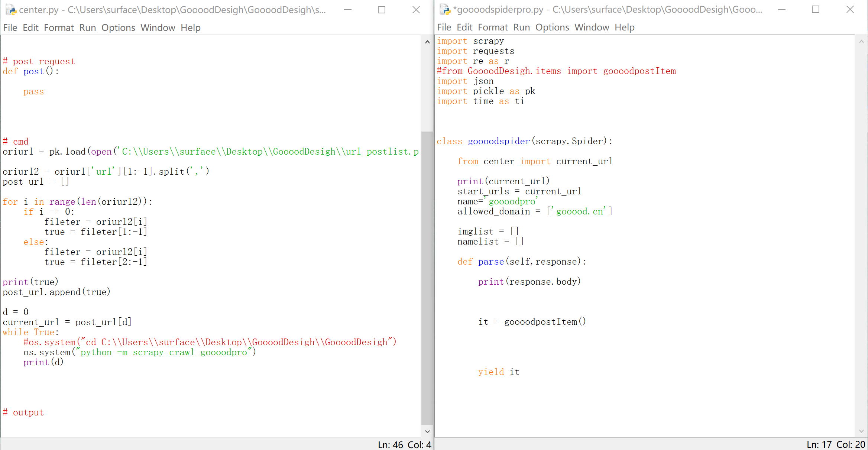Click the 'true = fileter[2:-1]' line
This screenshot has height=450, width=868.
coord(96,262)
